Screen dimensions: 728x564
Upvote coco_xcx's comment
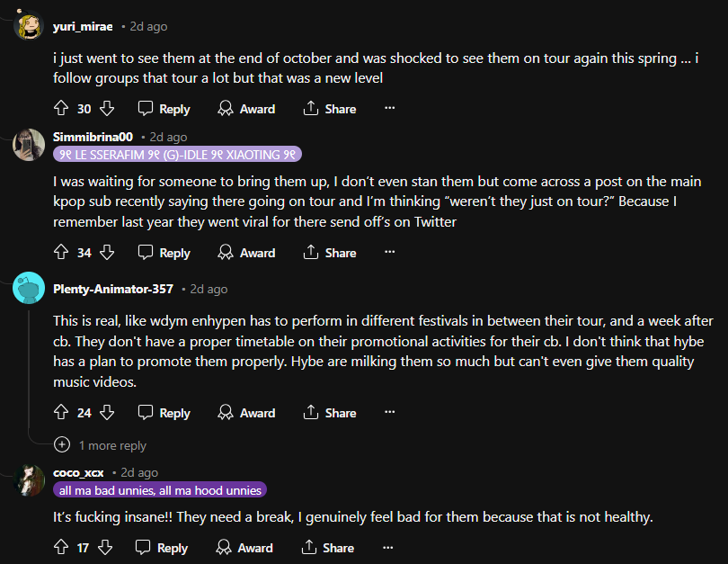pos(62,548)
